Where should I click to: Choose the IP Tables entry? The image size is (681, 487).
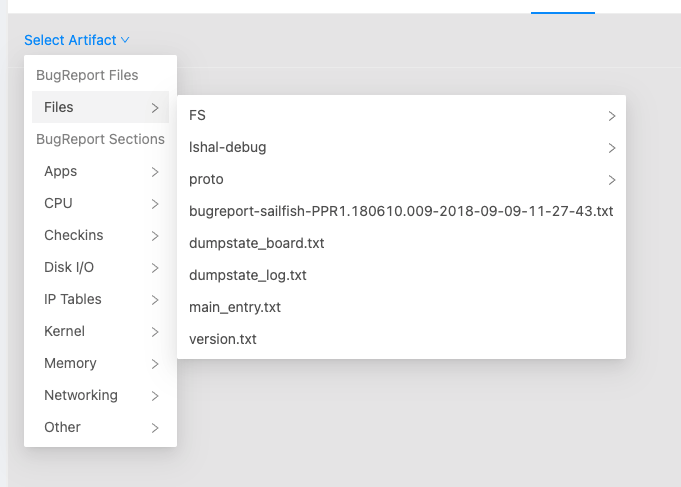(x=73, y=299)
